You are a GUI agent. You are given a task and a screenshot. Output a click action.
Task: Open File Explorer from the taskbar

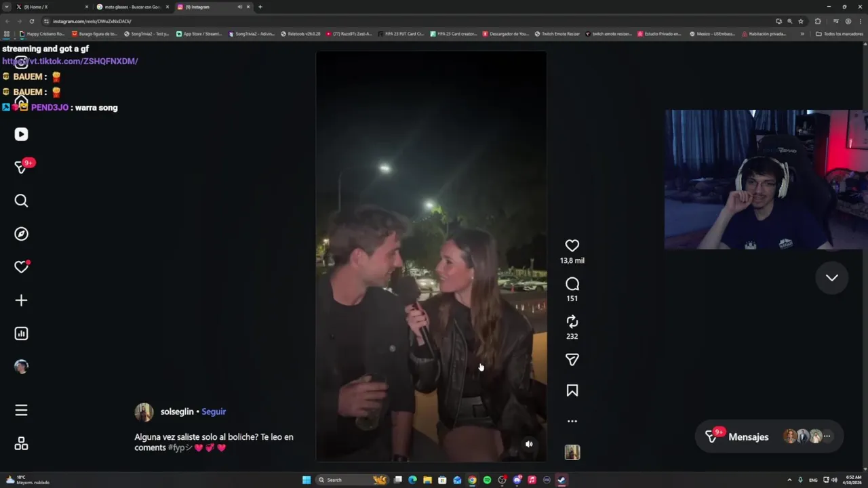[427, 480]
